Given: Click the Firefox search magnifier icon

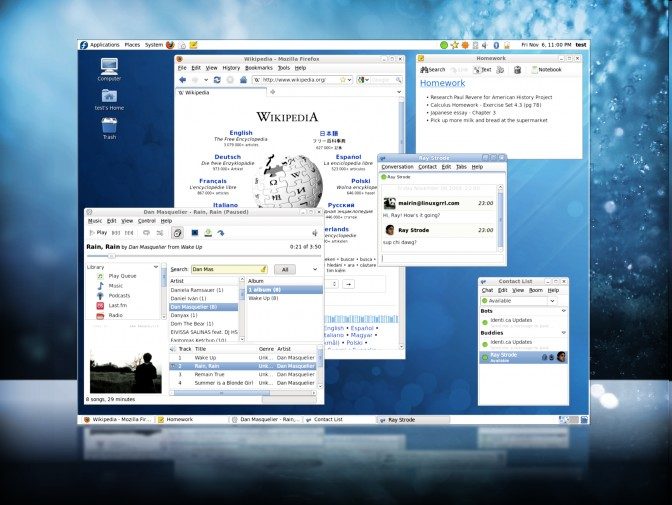Looking at the screenshot, I should 399,80.
